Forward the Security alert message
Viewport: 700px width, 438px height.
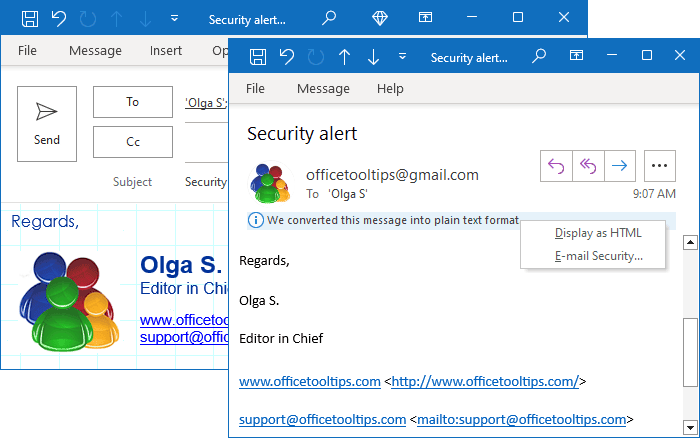620,166
